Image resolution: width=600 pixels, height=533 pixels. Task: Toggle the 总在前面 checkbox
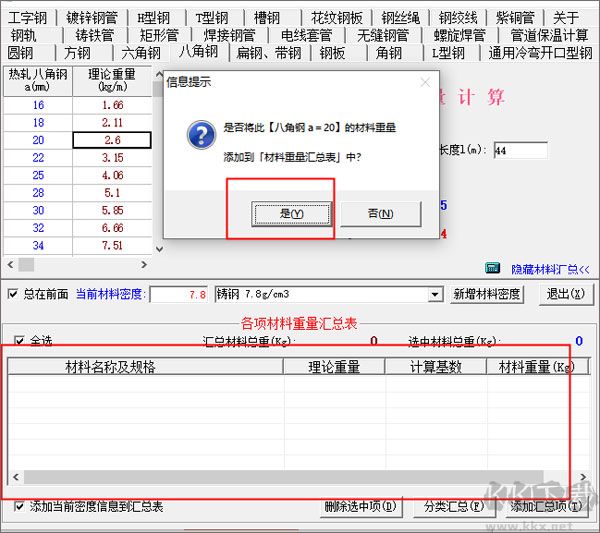click(13, 294)
